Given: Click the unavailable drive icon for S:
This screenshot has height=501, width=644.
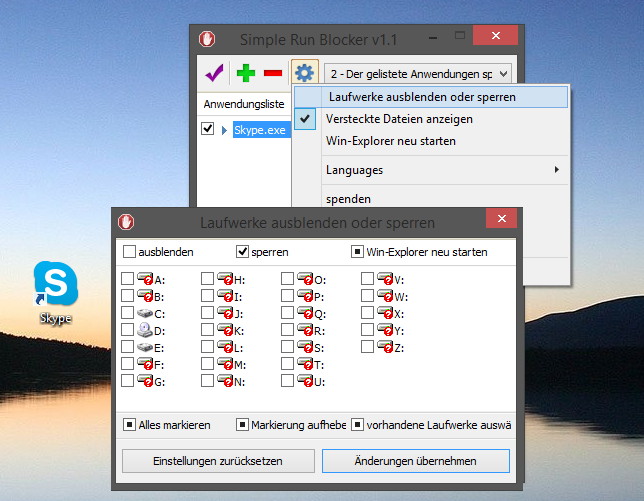Looking at the screenshot, I should click(305, 347).
